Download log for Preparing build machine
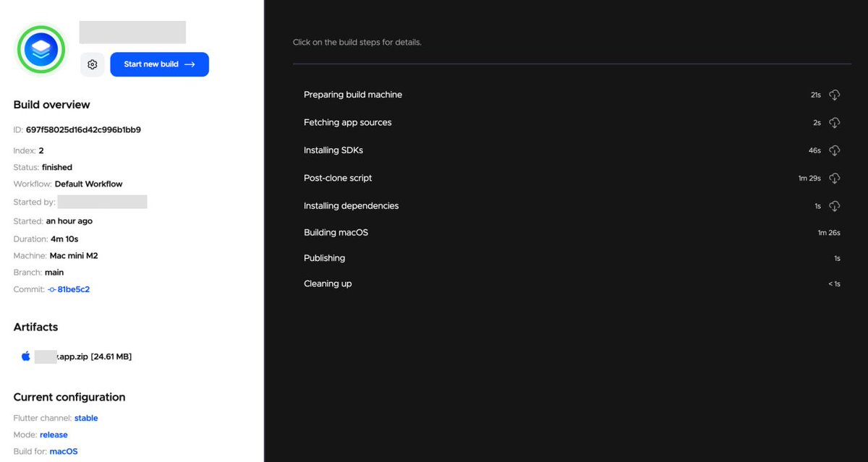This screenshot has height=462, width=868. coord(834,95)
